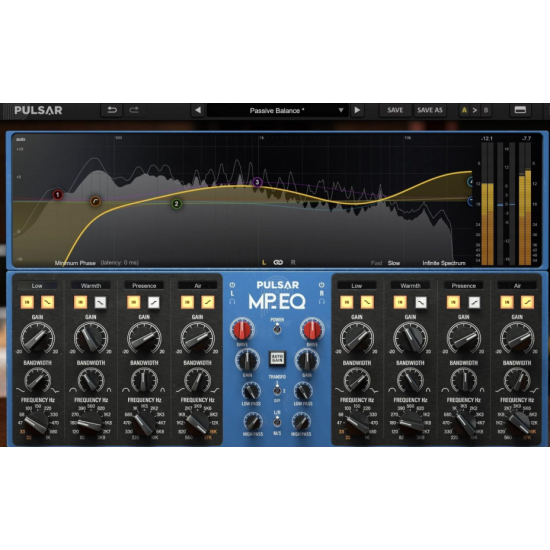Toggle left channel Low band shelf shape button
The width and height of the screenshot is (550, 550).
(47, 302)
